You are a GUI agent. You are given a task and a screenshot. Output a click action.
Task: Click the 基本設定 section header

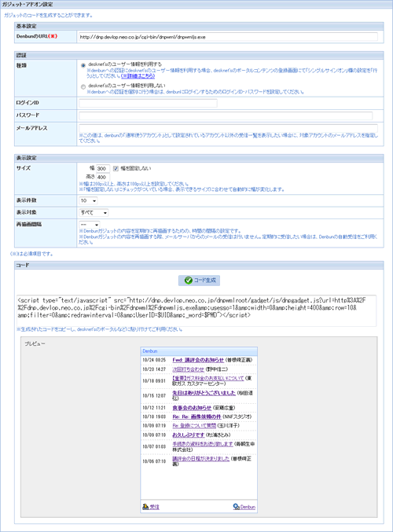click(199, 26)
